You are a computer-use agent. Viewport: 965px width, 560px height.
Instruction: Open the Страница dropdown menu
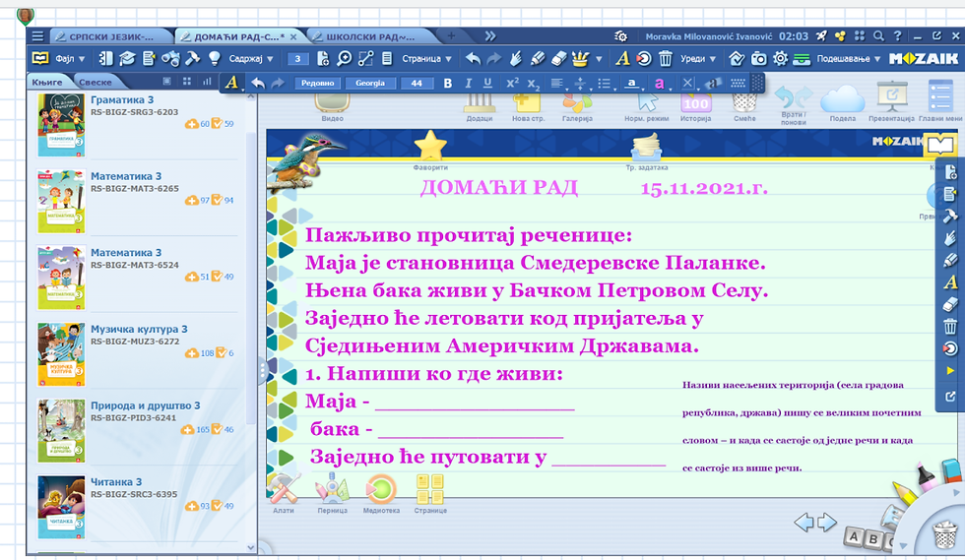426,58
